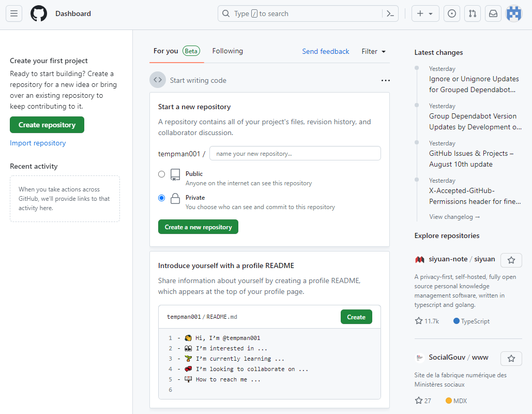532x414 pixels.
Task: Open the SocialGouv owner link
Action: click(447, 357)
